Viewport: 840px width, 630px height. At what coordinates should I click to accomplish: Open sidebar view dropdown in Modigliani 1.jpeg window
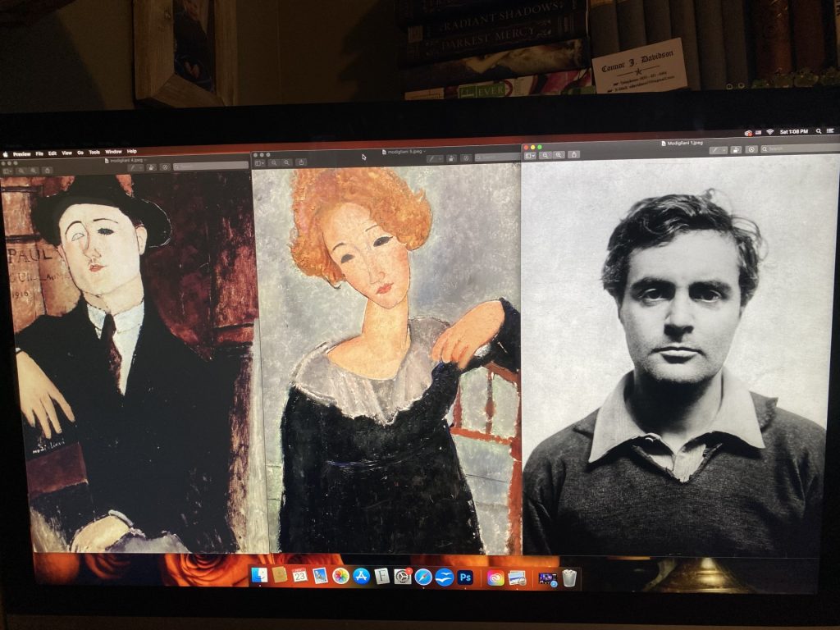coord(531,155)
